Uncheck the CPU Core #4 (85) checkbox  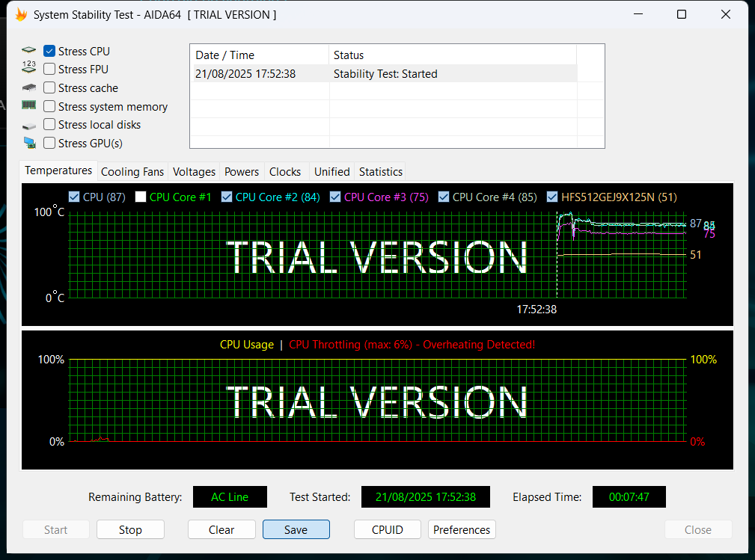pyautogui.click(x=444, y=197)
